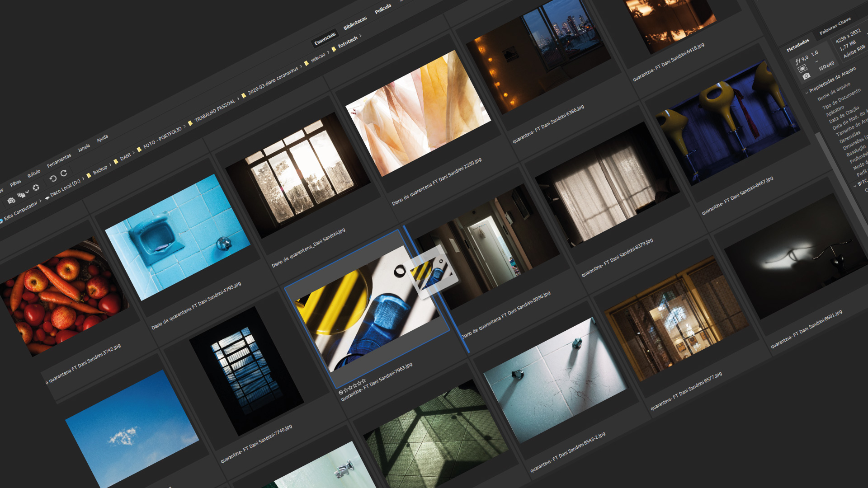Navigate to TRABALHO PESSOAL breadcrumb folder
This screenshot has height=488, width=868.
(x=215, y=110)
